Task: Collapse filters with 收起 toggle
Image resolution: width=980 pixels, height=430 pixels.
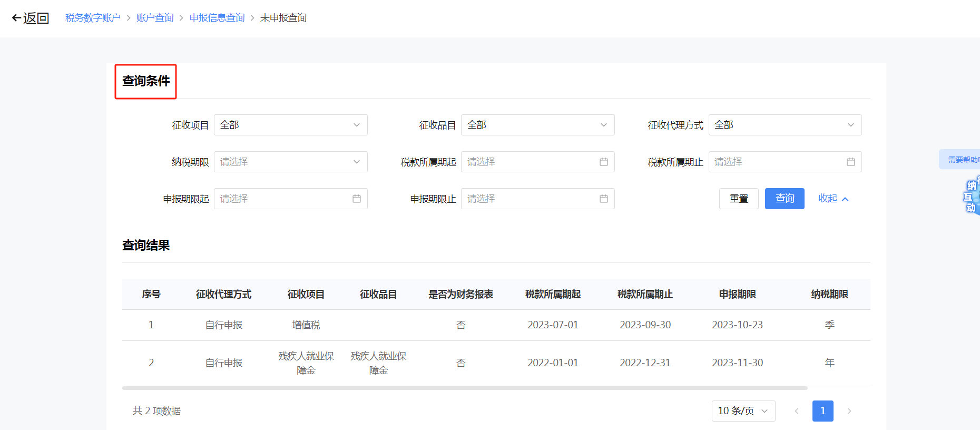Action: click(x=833, y=199)
